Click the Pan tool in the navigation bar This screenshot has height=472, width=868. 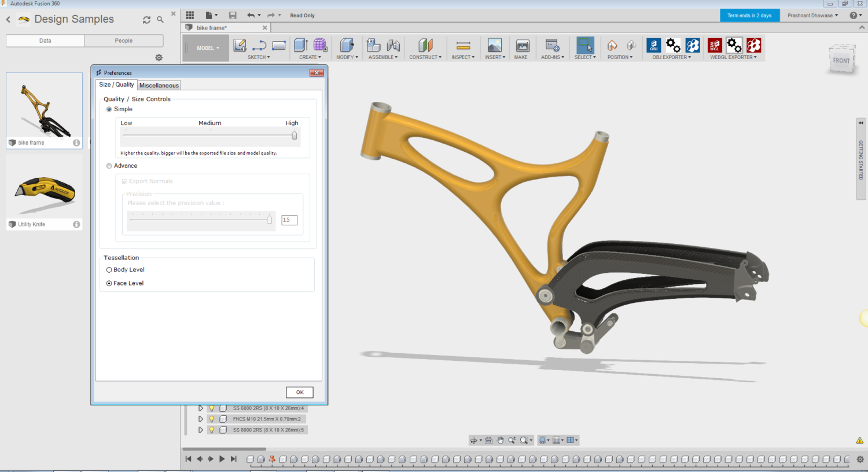tap(501, 440)
